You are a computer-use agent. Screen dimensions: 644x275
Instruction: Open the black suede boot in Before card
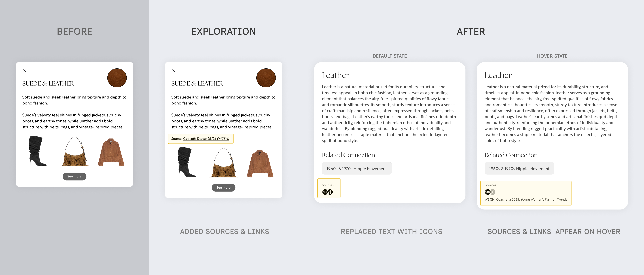pyautogui.click(x=37, y=151)
